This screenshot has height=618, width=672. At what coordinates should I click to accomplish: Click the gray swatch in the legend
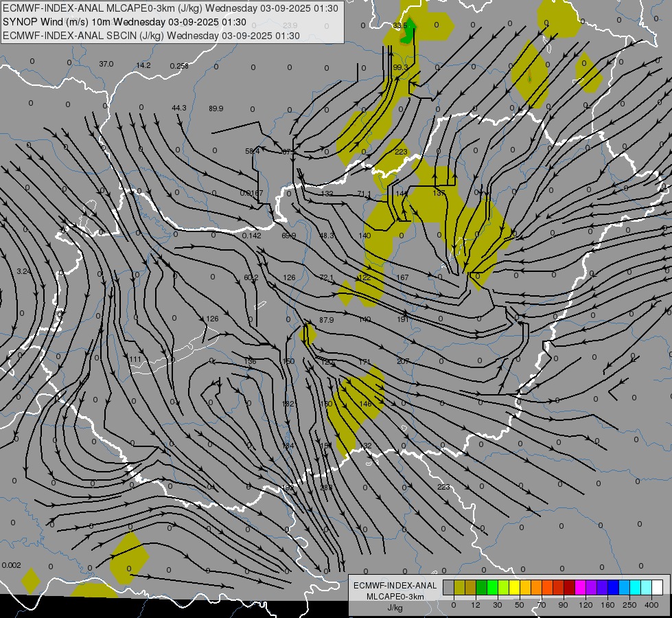(x=449, y=587)
